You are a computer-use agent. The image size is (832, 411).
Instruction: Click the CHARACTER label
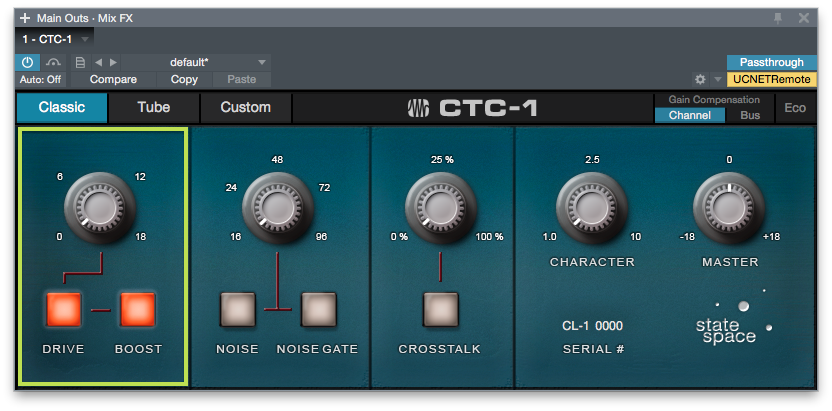(592, 262)
